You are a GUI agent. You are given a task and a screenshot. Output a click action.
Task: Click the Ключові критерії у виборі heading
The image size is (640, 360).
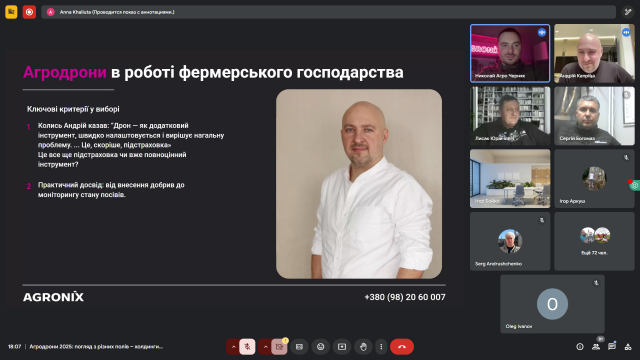tap(73, 109)
